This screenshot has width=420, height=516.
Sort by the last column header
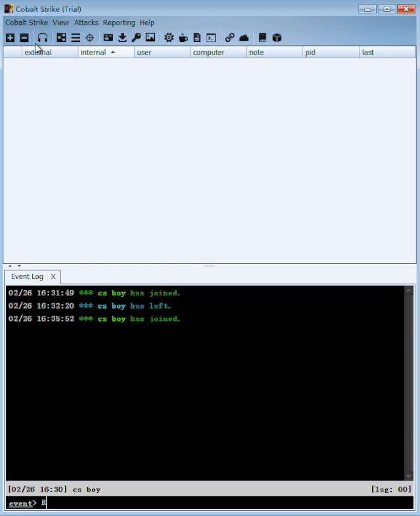coord(387,53)
